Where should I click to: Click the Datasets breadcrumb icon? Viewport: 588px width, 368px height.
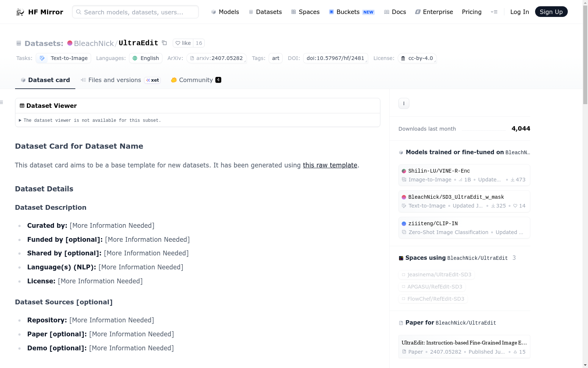tap(19, 43)
